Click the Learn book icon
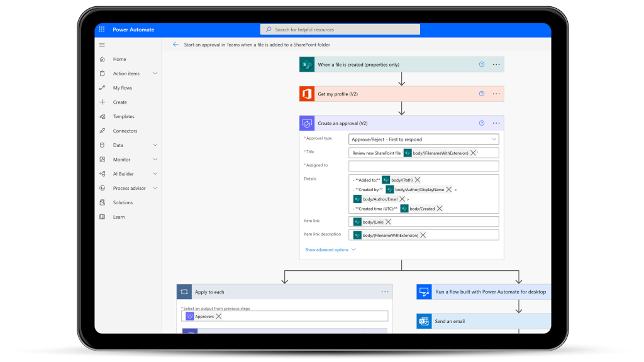Viewport: 644px width, 362px height. [x=103, y=217]
